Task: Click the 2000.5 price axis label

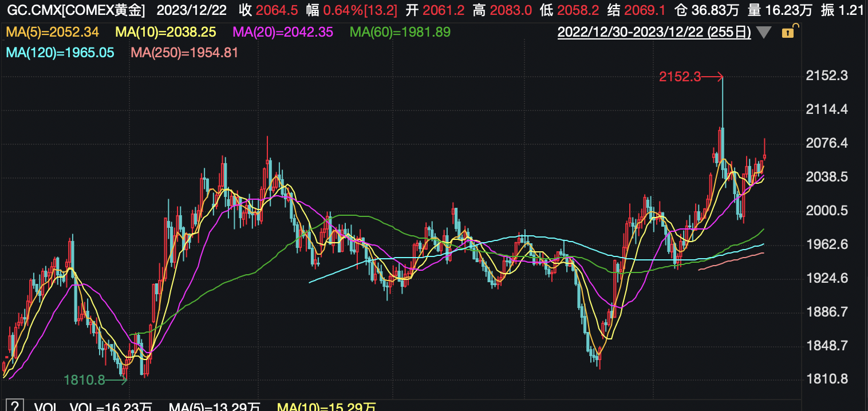Action: click(826, 211)
